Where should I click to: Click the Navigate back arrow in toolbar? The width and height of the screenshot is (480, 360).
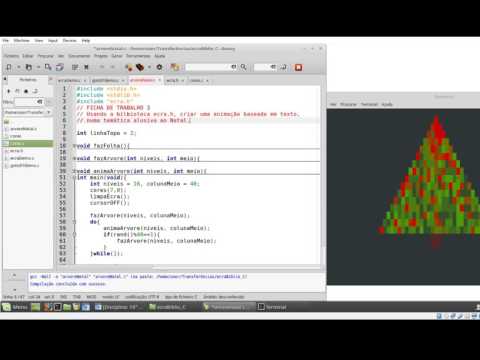102,67
